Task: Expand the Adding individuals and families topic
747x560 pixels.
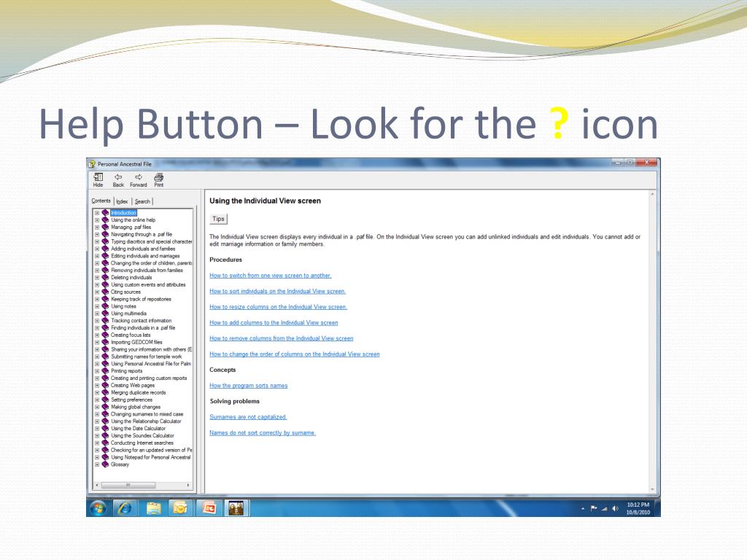Action: 97,249
